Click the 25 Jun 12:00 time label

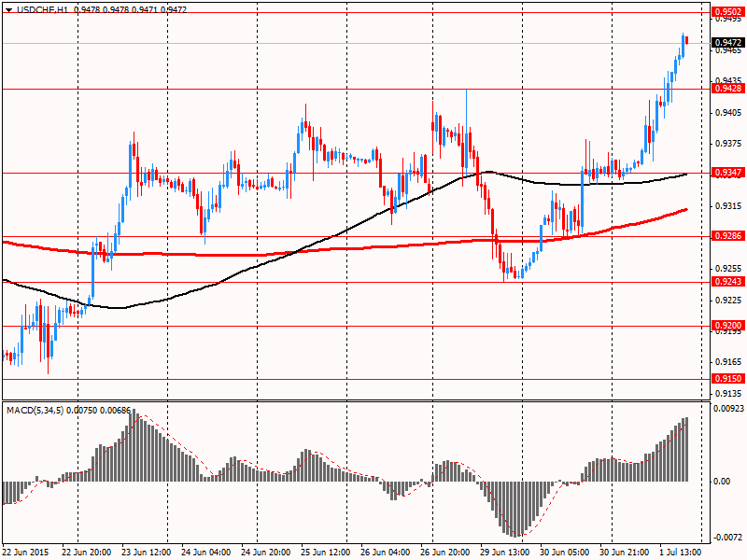pyautogui.click(x=326, y=553)
